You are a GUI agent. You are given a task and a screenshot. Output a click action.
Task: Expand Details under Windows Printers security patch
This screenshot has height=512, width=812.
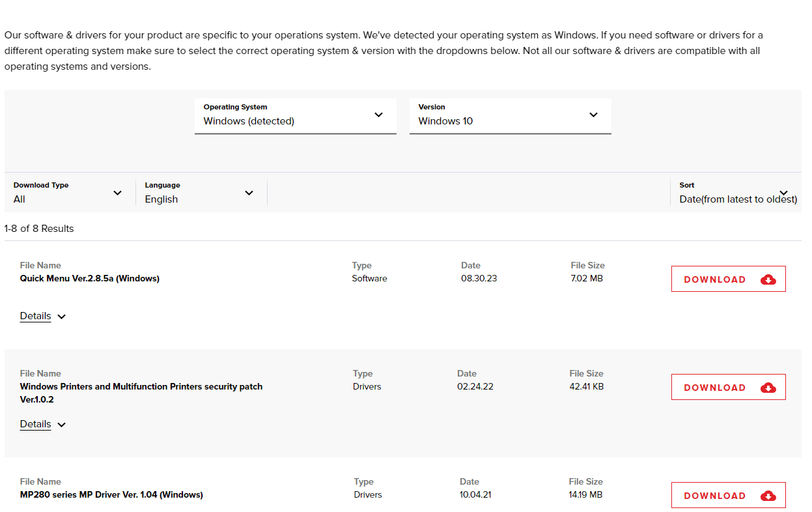point(36,424)
